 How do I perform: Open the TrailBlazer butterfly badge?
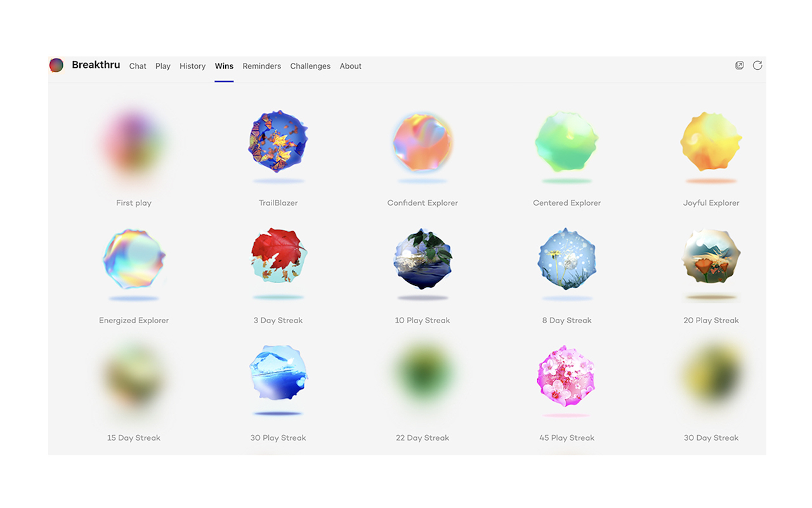pyautogui.click(x=278, y=142)
